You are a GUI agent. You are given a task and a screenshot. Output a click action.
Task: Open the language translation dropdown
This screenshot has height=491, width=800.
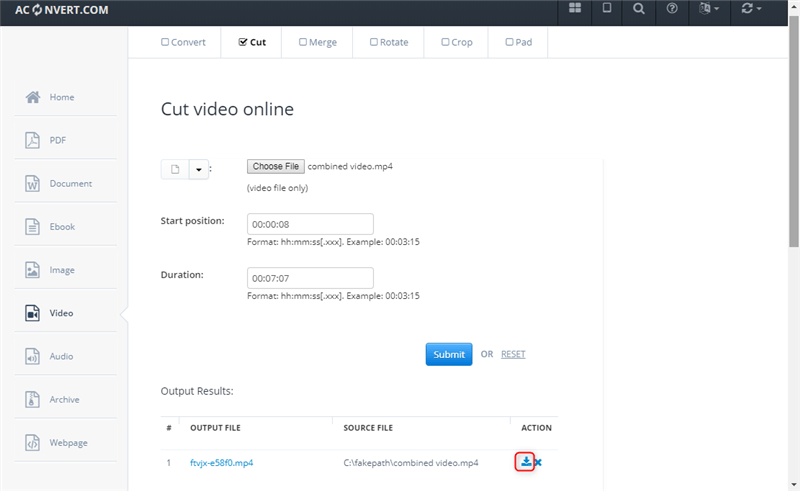(709, 9)
